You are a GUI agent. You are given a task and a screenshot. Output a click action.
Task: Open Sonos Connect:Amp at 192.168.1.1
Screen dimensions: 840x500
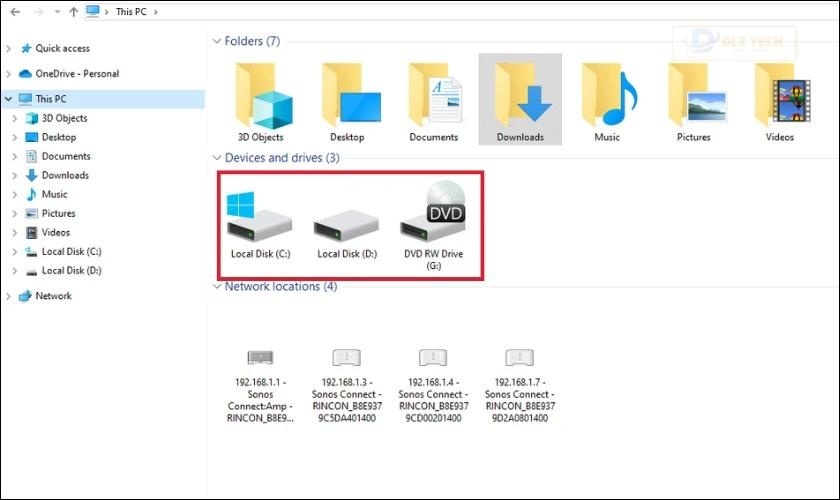tap(258, 375)
